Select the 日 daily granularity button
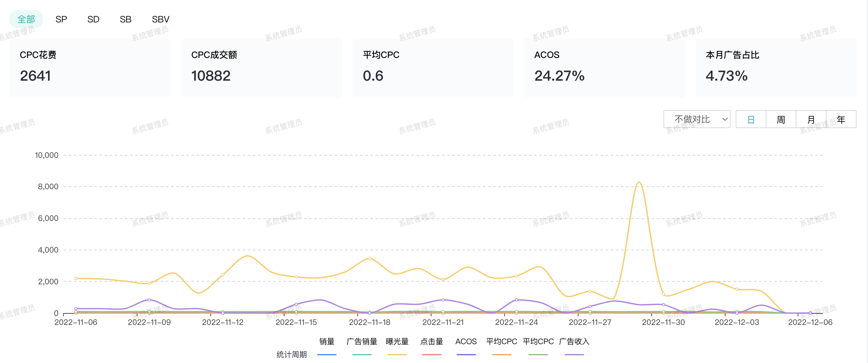This screenshot has width=868, height=363. coord(751,119)
